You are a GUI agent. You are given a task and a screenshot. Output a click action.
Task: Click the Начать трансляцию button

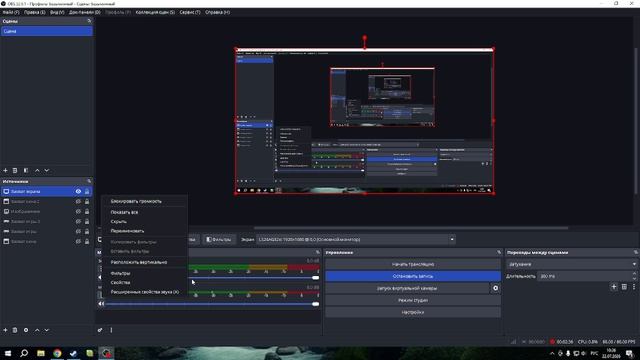[x=413, y=264]
